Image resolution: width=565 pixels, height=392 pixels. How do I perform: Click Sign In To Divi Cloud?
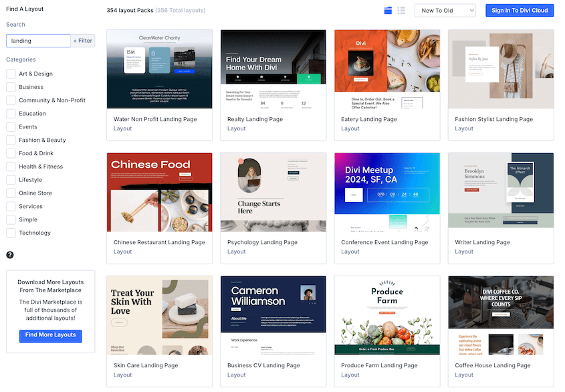520,11
